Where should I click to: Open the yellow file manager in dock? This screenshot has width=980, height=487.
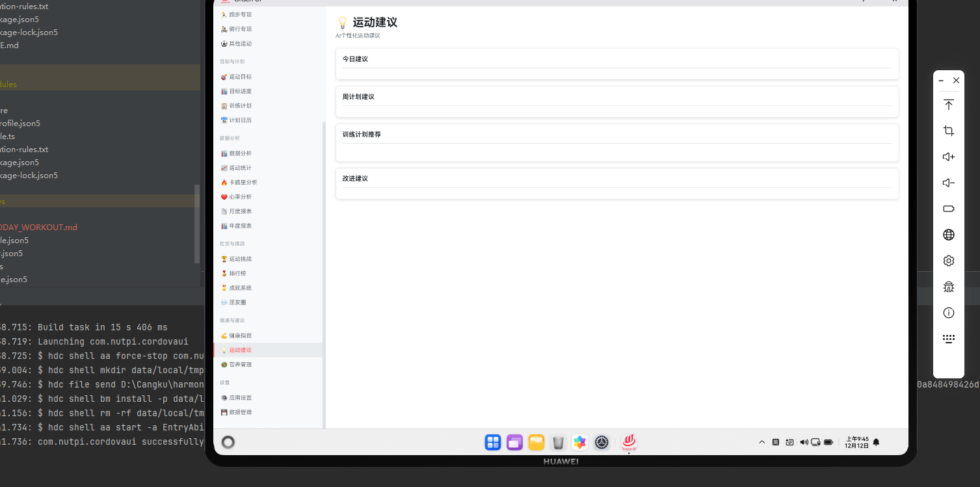[x=536, y=443]
